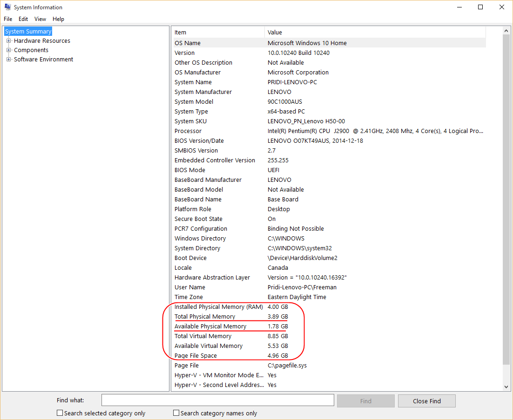Select the BaseBoard Name row
This screenshot has height=420, width=513.
coord(330,200)
